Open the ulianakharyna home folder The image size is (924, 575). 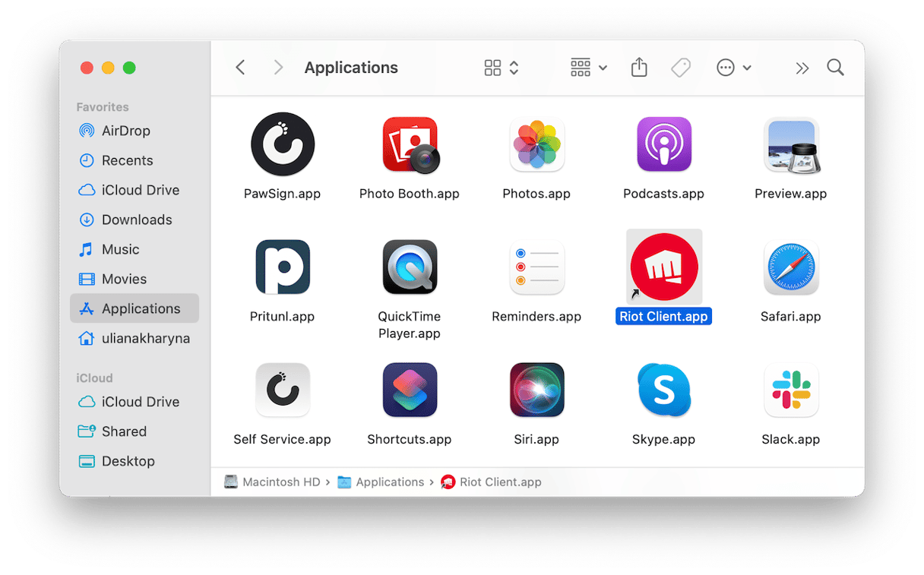click(x=134, y=338)
